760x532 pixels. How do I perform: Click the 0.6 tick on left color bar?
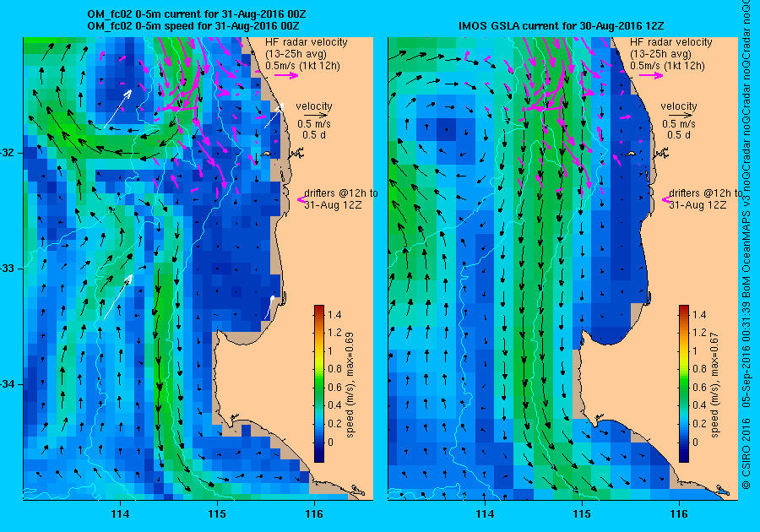coord(334,388)
